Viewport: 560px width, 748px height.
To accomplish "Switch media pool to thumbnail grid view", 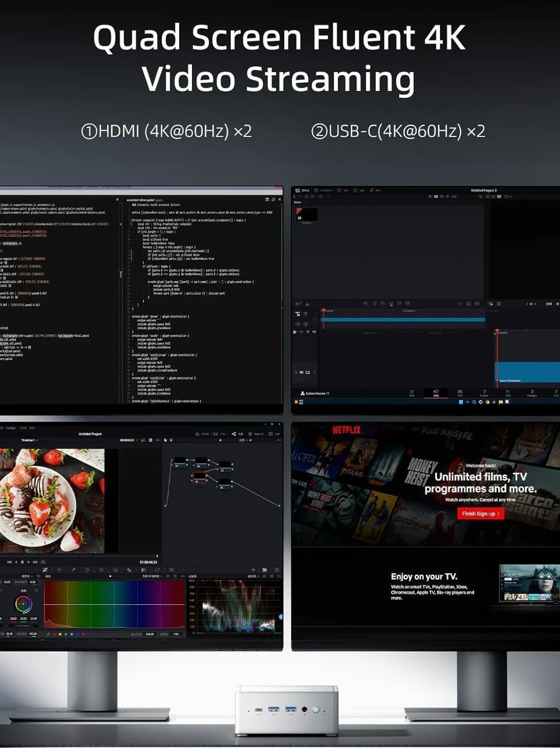I will tap(436, 196).
